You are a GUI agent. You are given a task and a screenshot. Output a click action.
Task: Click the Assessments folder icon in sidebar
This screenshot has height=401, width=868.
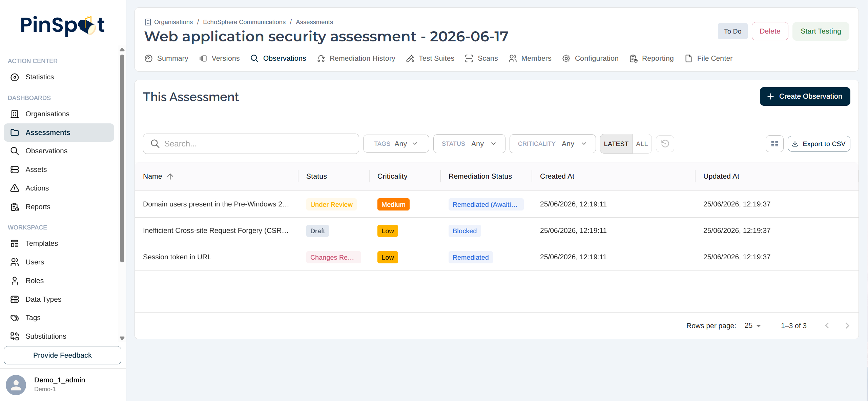tap(15, 132)
